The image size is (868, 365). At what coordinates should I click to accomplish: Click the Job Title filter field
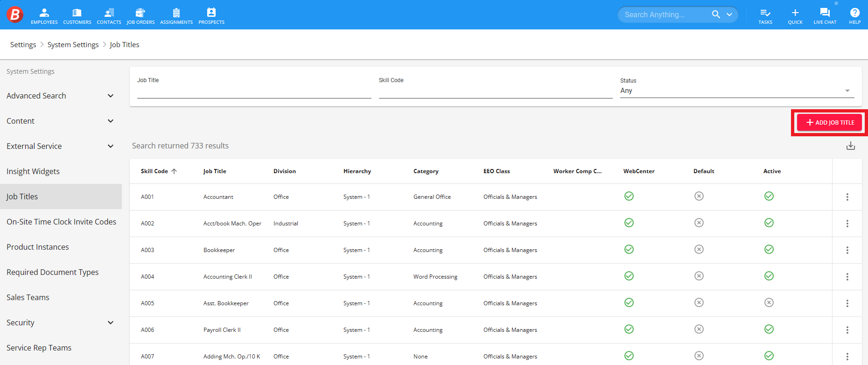coord(254,91)
